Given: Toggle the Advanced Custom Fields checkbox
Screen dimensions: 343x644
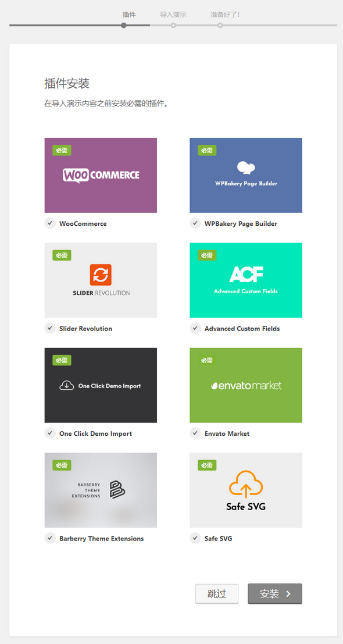Looking at the screenshot, I should tap(195, 328).
